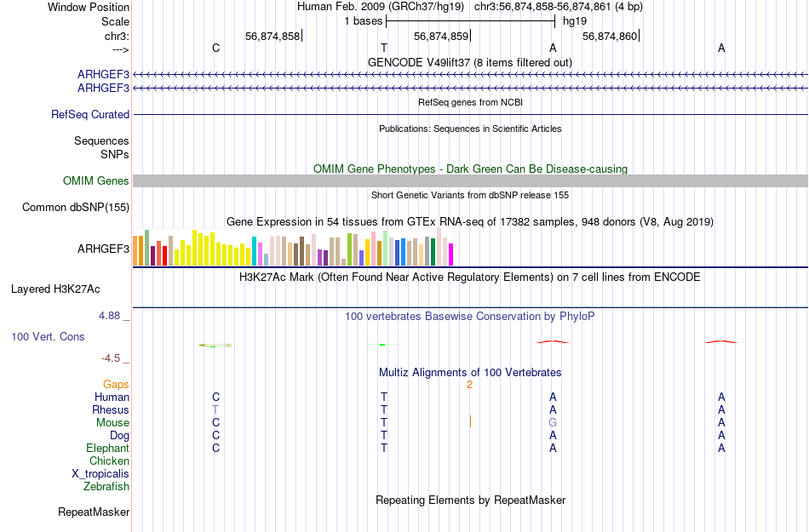Click the Publications Sequences in Scientific Articles title

(470, 129)
